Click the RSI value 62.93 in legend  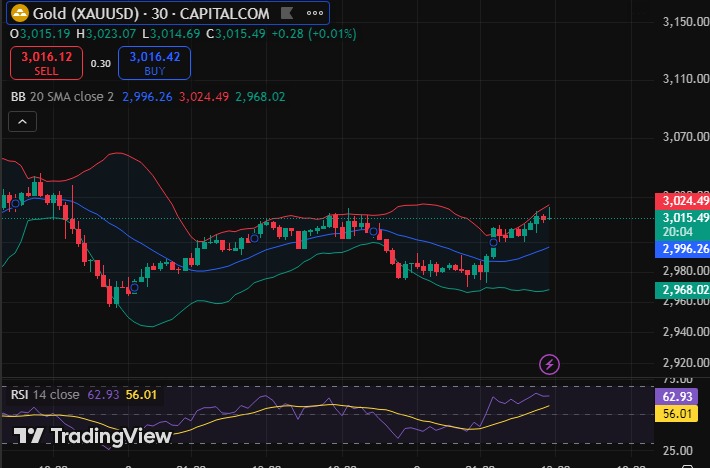pyautogui.click(x=103, y=395)
